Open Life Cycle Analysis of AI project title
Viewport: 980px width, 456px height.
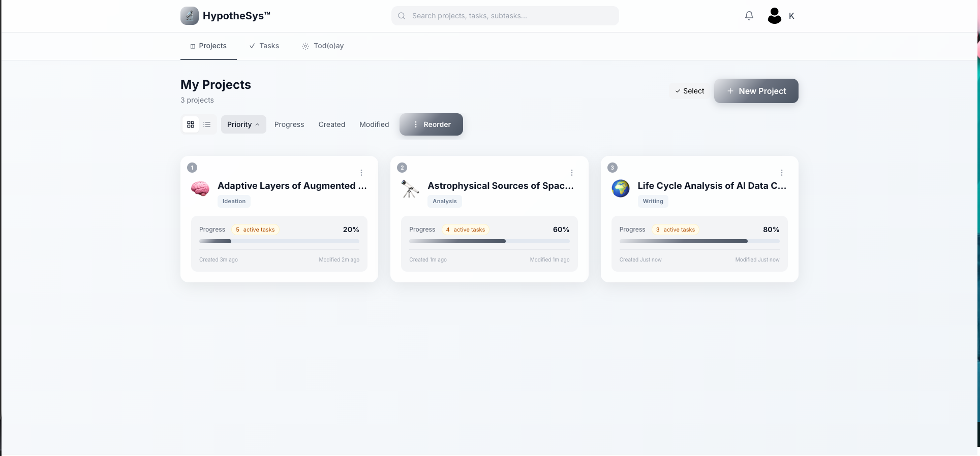coord(712,186)
